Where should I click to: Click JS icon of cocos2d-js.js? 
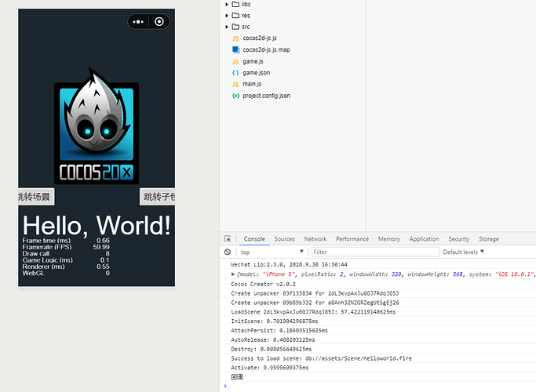pos(235,38)
